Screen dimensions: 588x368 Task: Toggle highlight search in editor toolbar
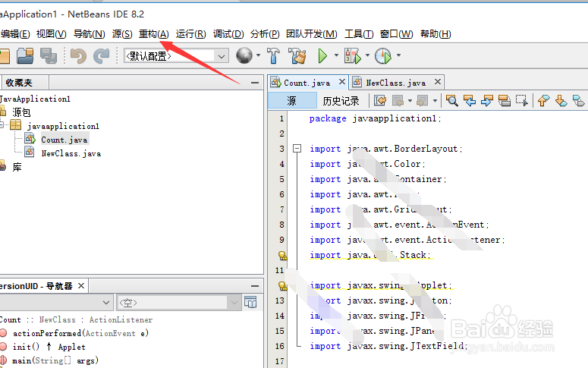505,100
